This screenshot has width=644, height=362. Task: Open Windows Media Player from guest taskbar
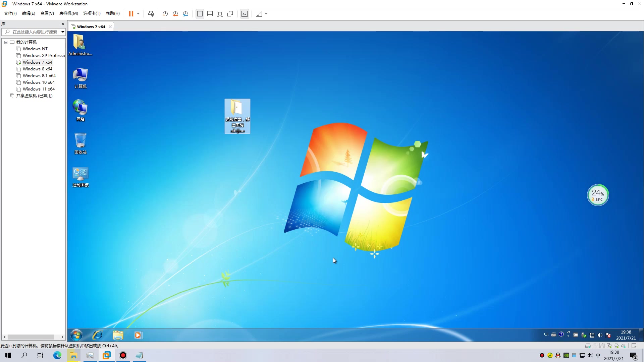coord(138,335)
